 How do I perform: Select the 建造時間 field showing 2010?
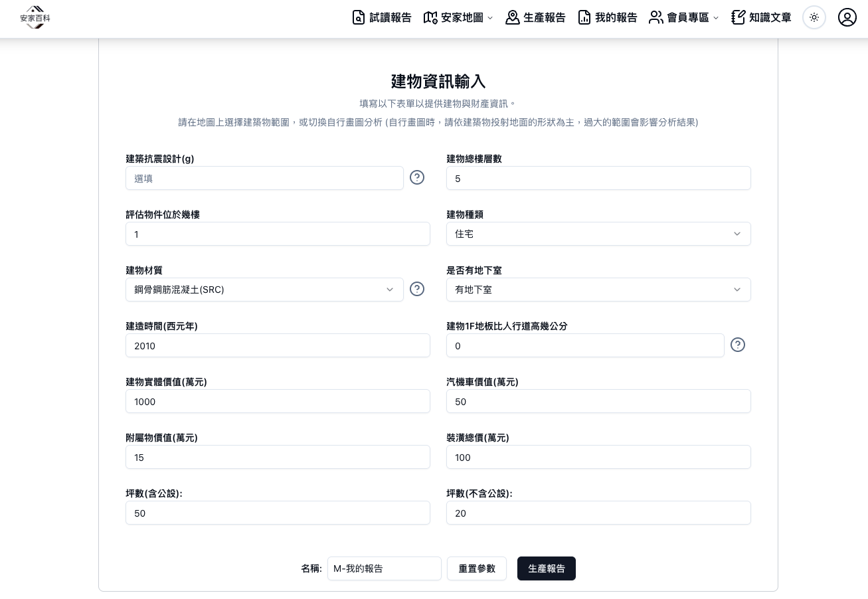tap(278, 345)
